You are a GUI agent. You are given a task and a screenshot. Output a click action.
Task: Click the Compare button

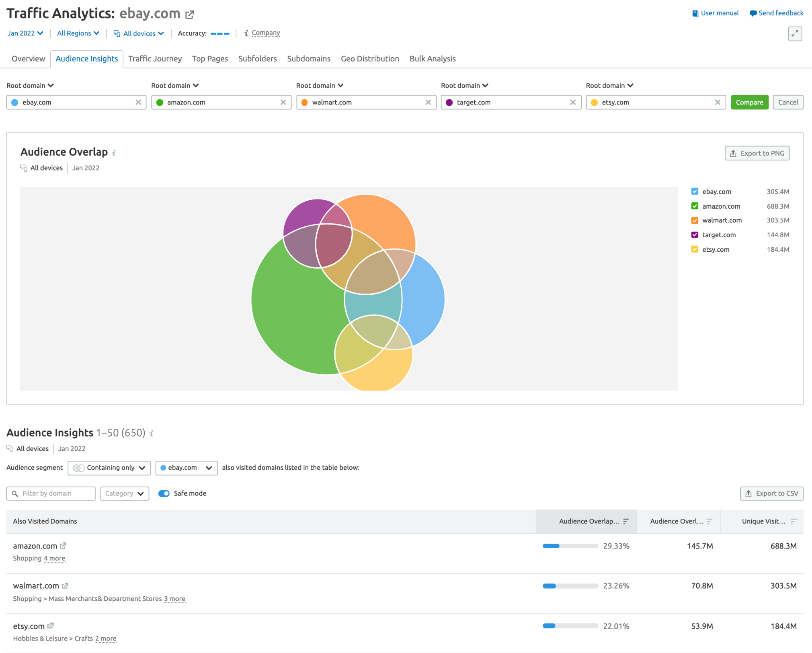tap(749, 102)
